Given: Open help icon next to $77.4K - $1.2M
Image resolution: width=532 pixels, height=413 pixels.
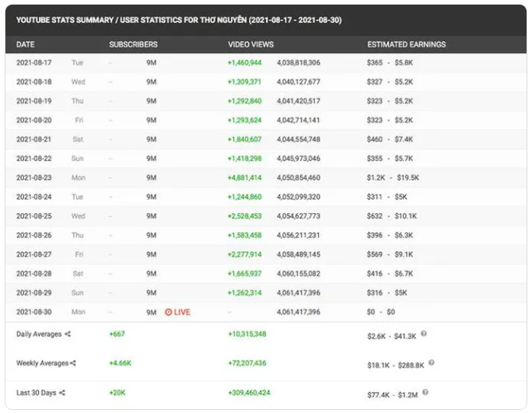Looking at the screenshot, I should pyautogui.click(x=424, y=392).
